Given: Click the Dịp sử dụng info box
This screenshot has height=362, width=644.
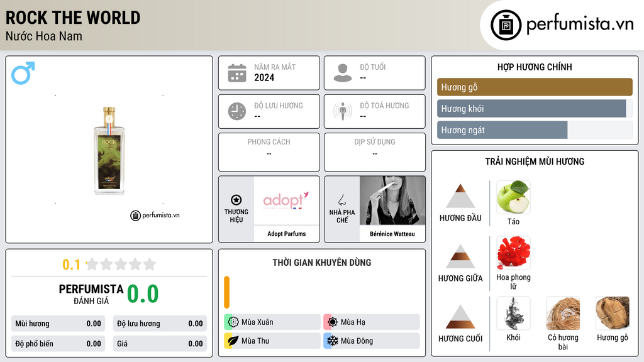Looking at the screenshot, I should click(375, 152).
